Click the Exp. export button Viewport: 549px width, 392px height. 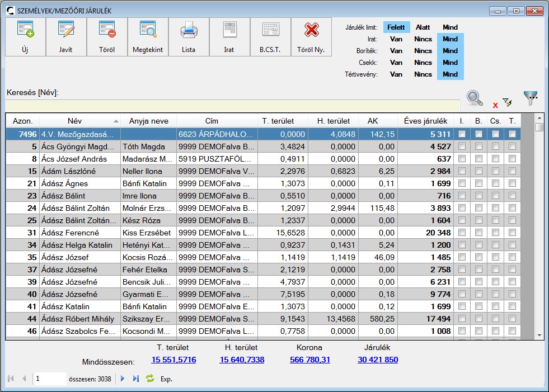click(167, 379)
